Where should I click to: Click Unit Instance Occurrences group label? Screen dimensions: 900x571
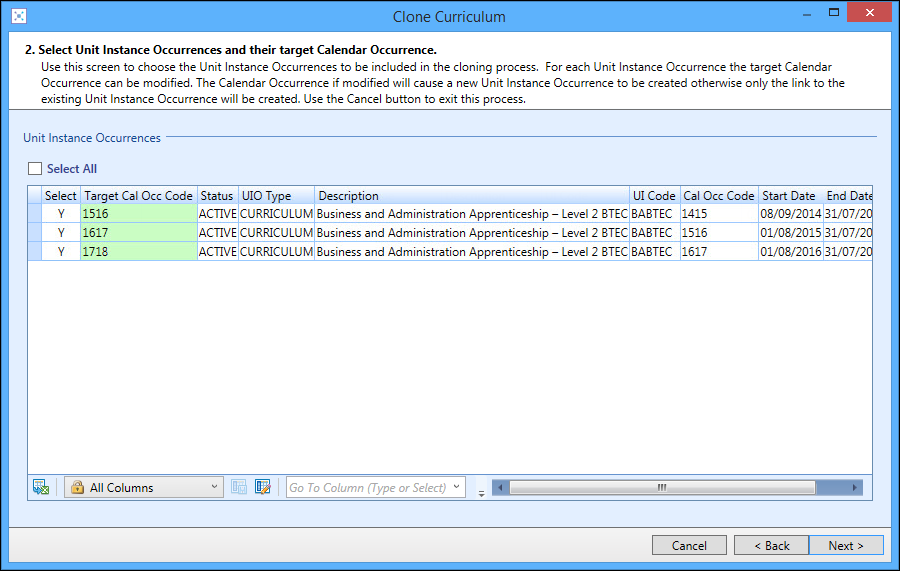[x=92, y=138]
